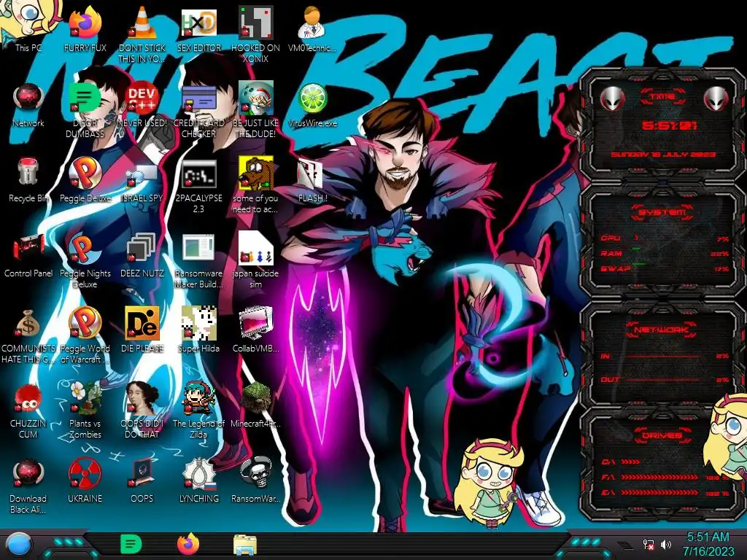Click the network status tray icon
Viewport: 747px width, 560px height.
(649, 544)
